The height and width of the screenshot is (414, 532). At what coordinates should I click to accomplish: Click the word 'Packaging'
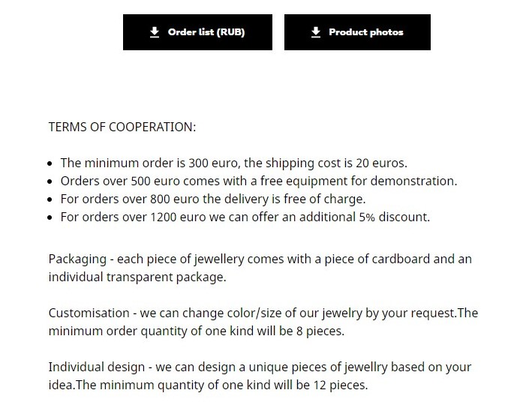click(77, 259)
